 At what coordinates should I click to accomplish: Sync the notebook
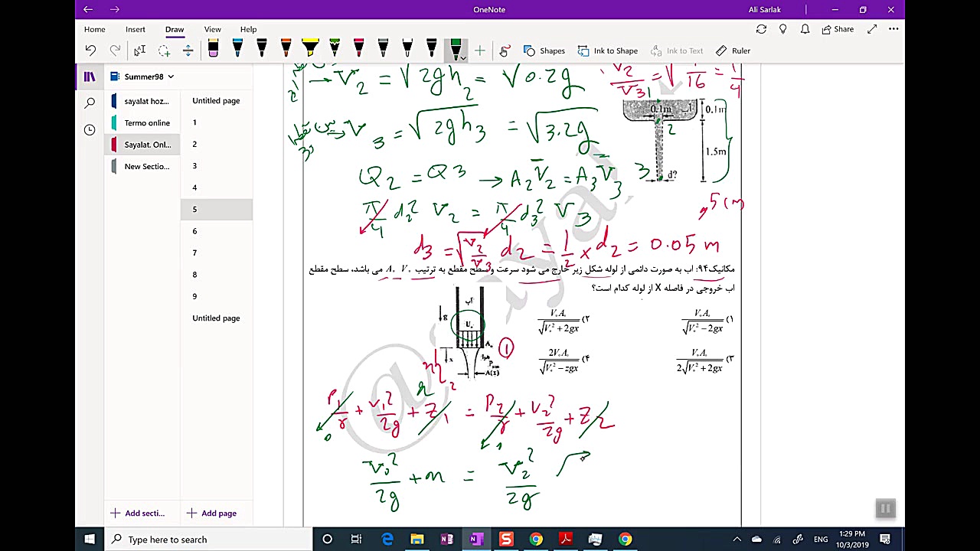761,29
